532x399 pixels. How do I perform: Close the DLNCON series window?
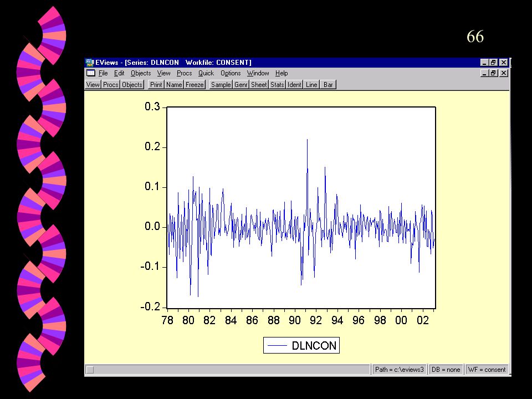coord(504,73)
